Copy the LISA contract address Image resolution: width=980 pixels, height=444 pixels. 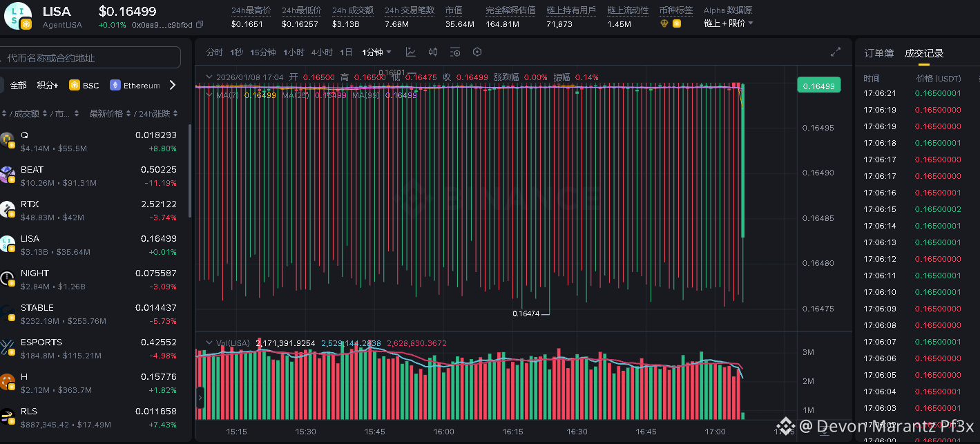coord(200,24)
